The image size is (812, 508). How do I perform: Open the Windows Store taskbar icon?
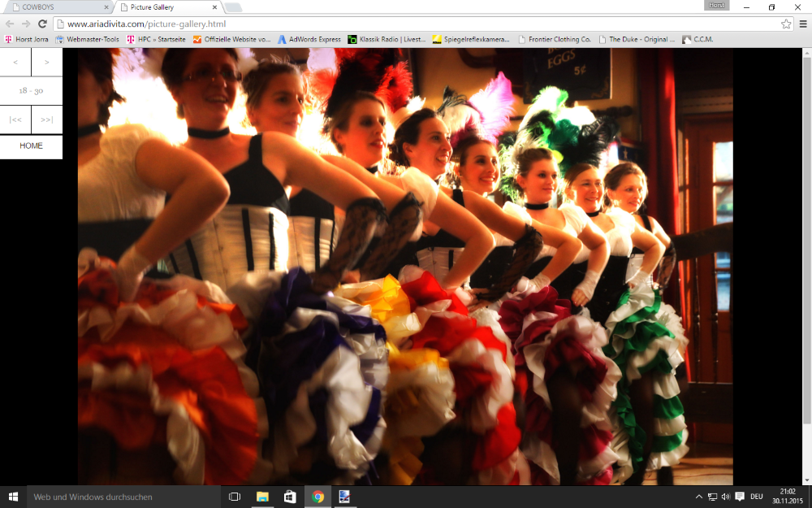click(x=290, y=496)
